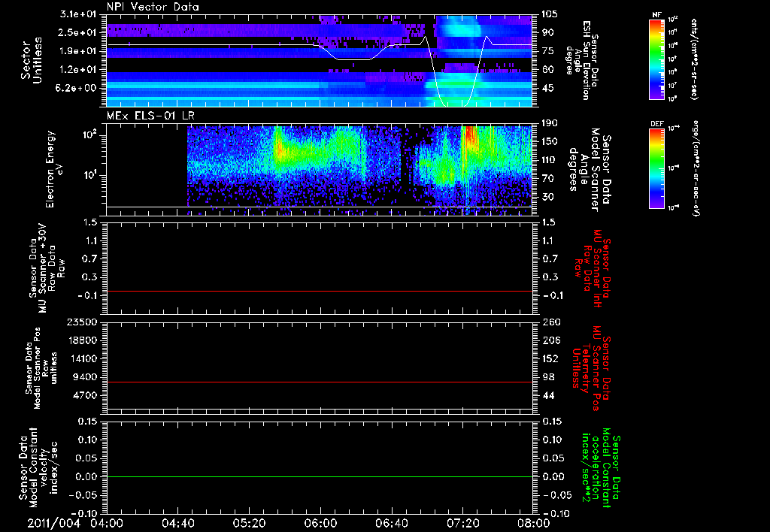
Task: Click the "190" scanner angle tick value
Action: (550, 123)
